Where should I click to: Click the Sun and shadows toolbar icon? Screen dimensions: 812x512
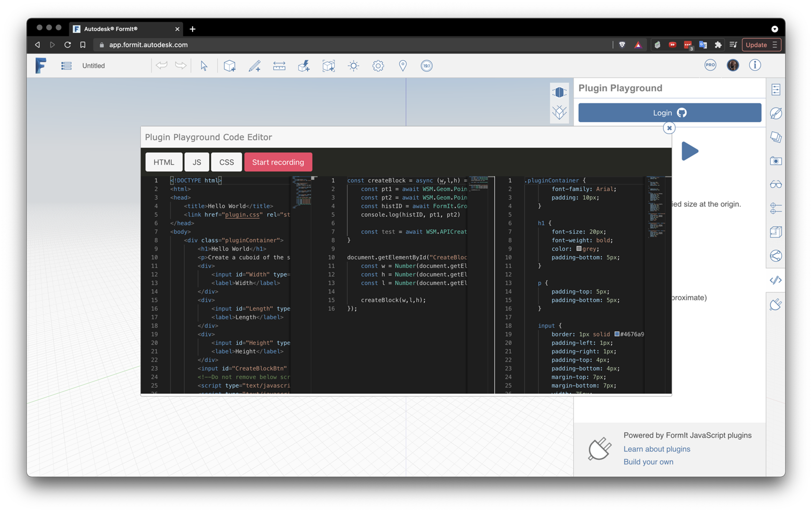click(353, 66)
